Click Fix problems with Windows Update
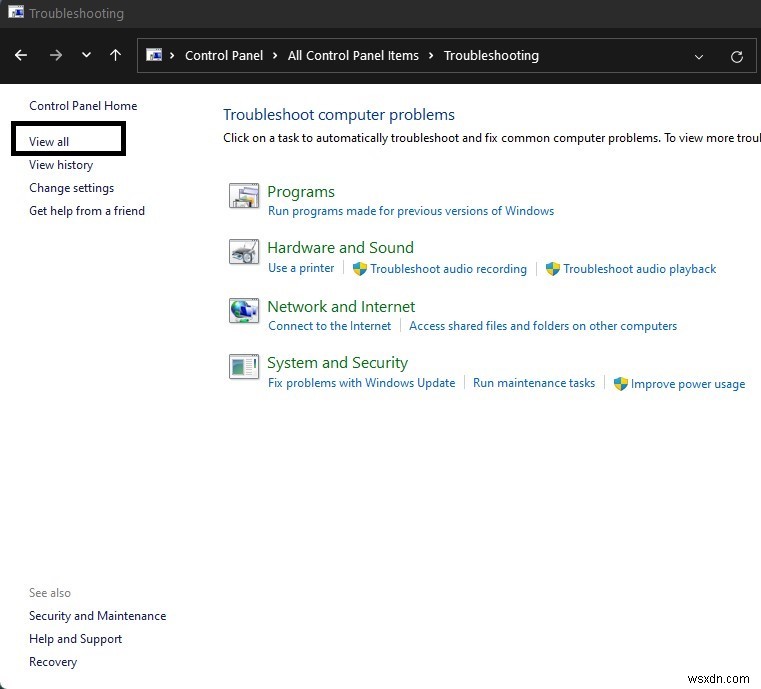The image size is (761, 689). point(362,383)
